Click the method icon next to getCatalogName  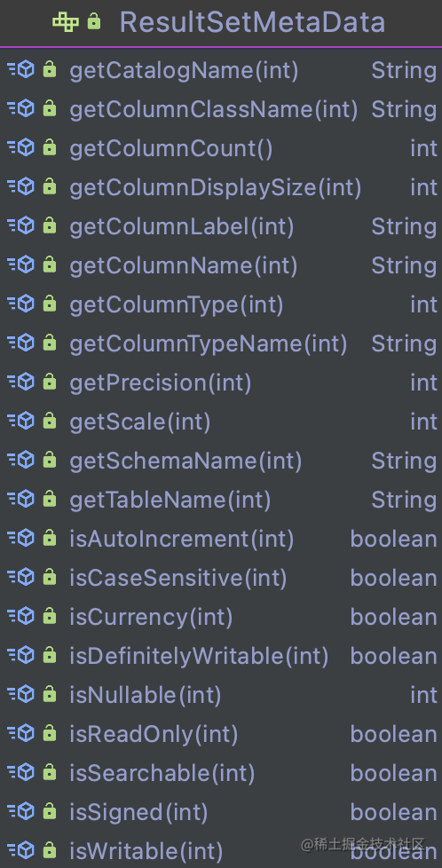click(x=20, y=69)
